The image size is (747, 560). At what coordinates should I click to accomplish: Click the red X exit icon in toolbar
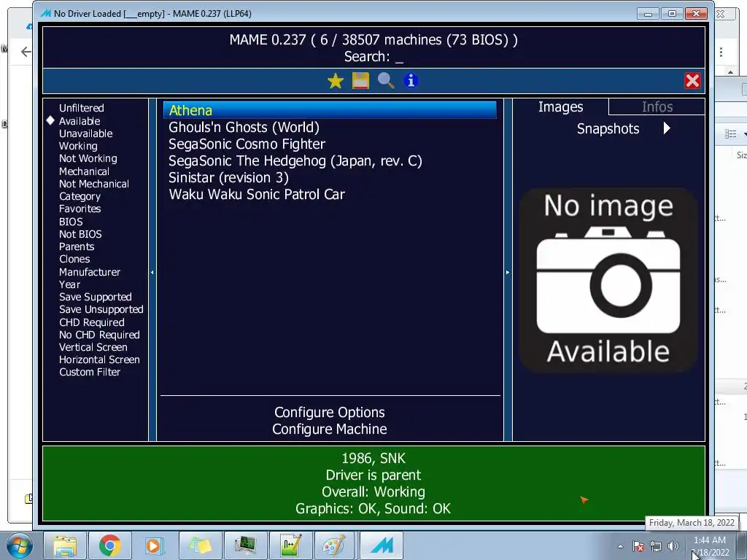692,81
